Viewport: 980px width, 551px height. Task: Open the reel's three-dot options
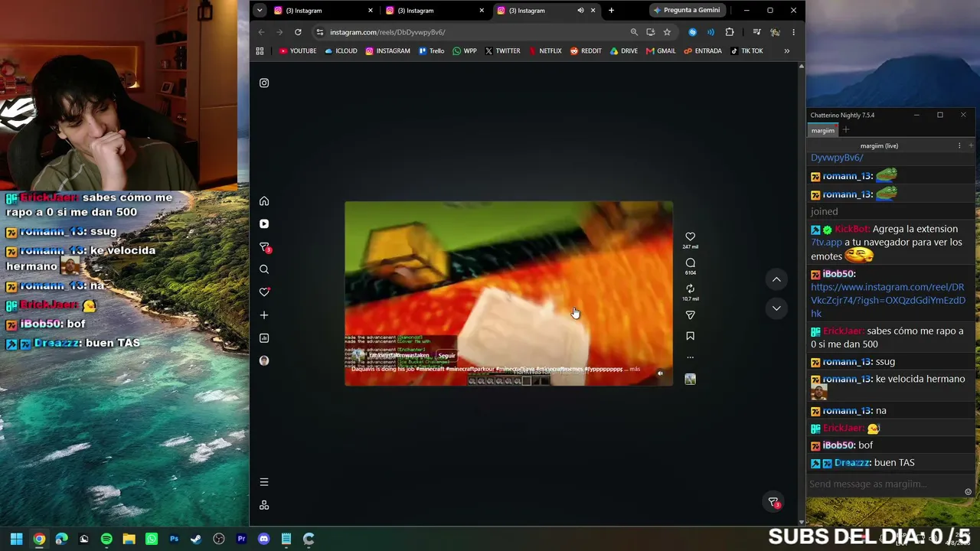[x=690, y=357]
